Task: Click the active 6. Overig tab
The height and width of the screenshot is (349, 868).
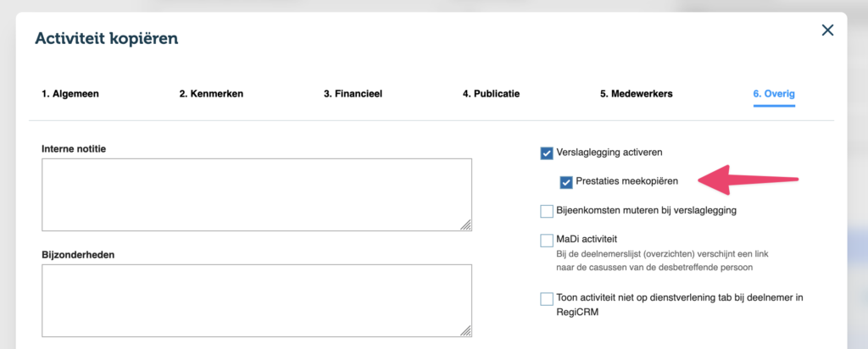Action: pyautogui.click(x=774, y=94)
